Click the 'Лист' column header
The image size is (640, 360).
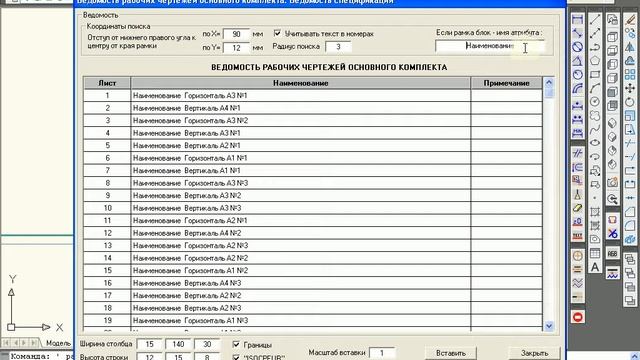pos(107,83)
